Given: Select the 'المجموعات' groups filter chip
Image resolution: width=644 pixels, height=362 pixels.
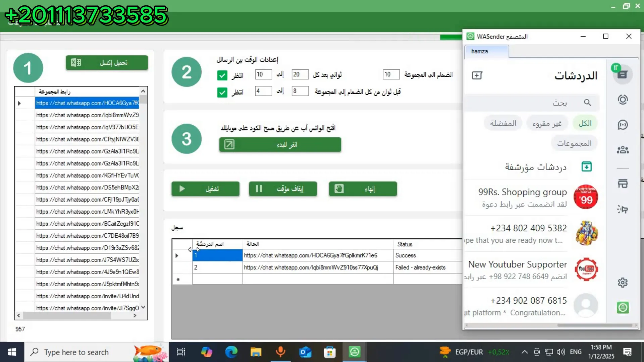Looking at the screenshot, I should 574,143.
